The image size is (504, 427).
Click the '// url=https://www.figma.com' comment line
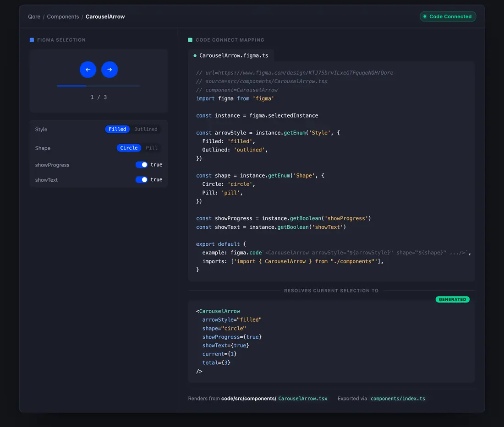(295, 73)
